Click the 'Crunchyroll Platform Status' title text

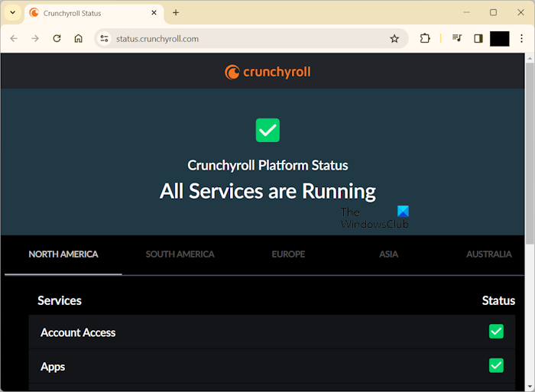click(267, 166)
